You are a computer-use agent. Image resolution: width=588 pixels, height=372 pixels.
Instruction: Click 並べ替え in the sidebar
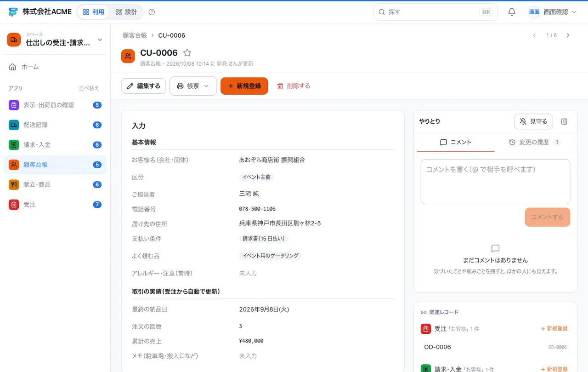click(89, 88)
